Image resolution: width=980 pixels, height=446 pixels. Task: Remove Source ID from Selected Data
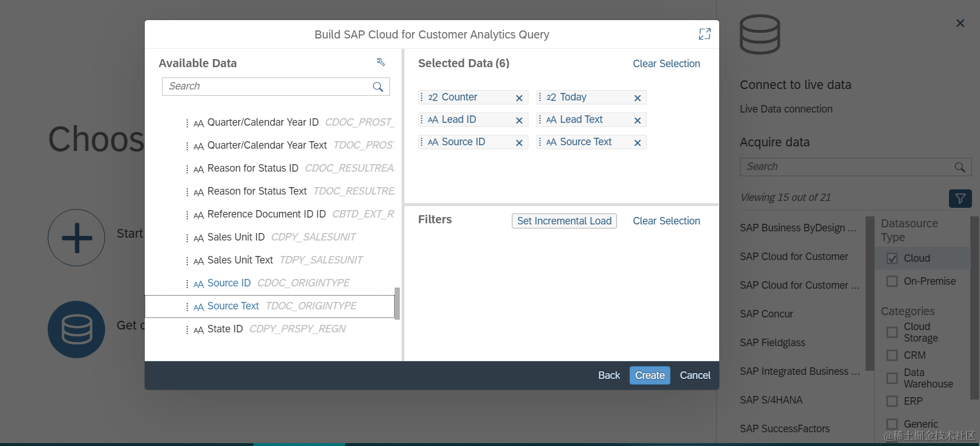tap(519, 143)
